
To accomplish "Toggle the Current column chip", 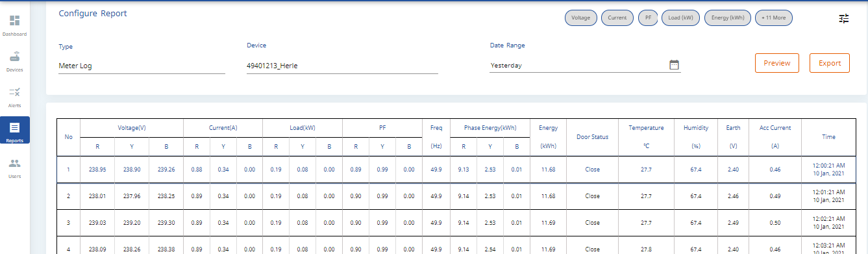I will [x=617, y=18].
